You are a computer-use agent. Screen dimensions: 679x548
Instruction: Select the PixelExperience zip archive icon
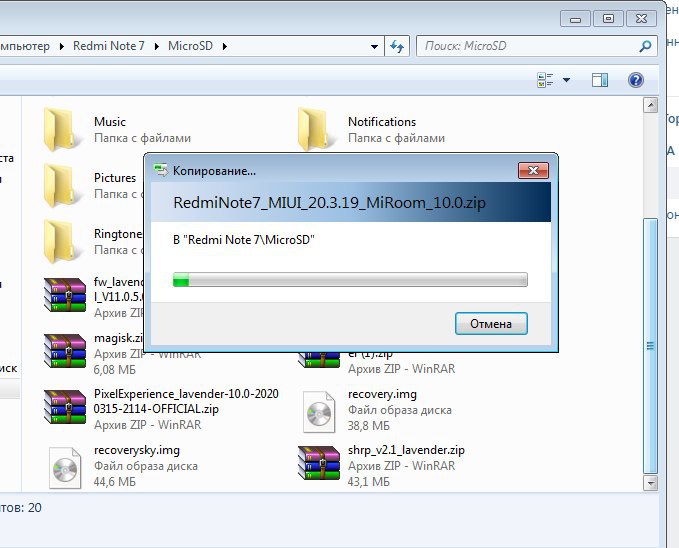coord(65,406)
